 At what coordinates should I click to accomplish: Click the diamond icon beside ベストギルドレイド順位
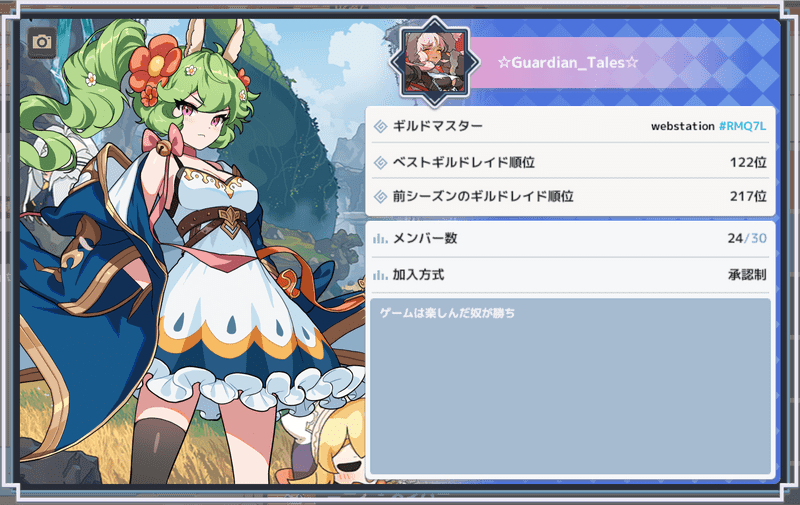(381, 162)
